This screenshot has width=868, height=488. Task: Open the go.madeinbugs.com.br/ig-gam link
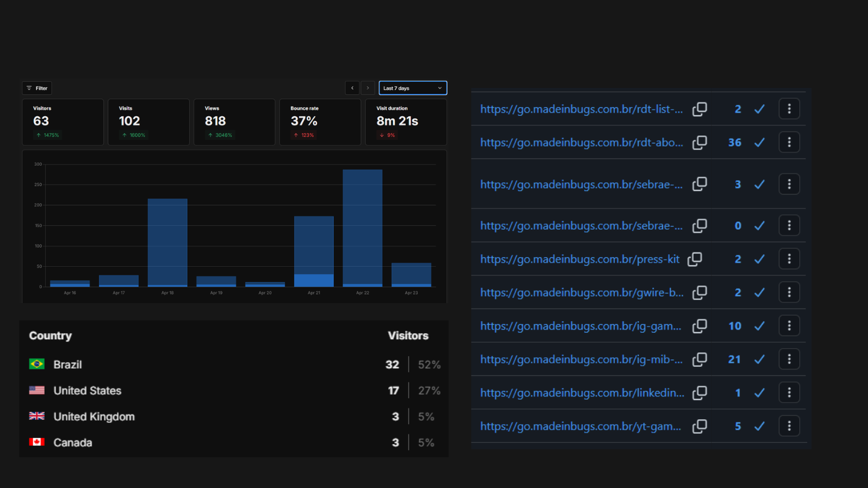(x=582, y=327)
